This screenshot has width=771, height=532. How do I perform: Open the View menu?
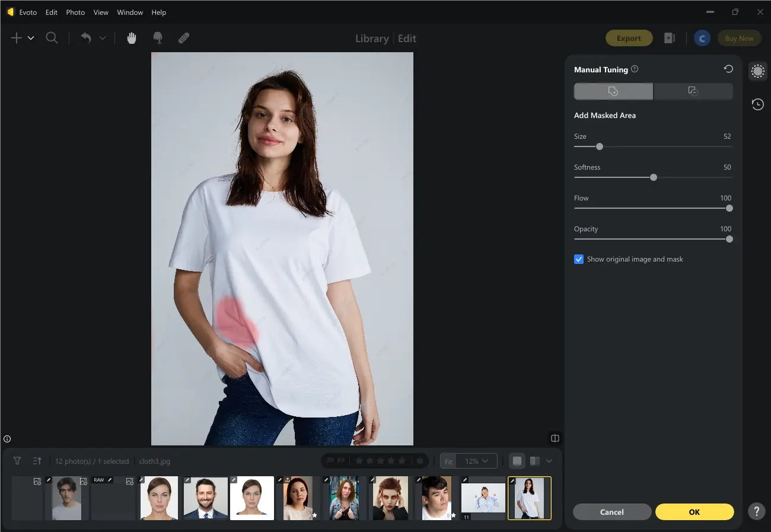coord(101,12)
